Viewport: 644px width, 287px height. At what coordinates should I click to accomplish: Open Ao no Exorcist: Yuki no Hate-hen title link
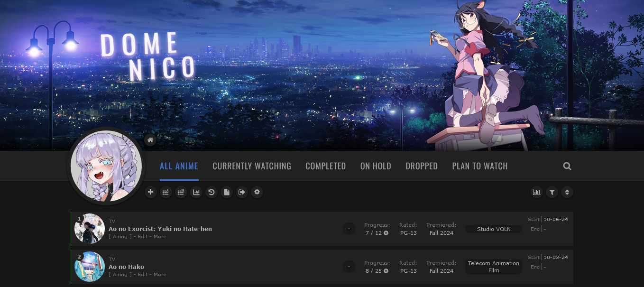(160, 229)
